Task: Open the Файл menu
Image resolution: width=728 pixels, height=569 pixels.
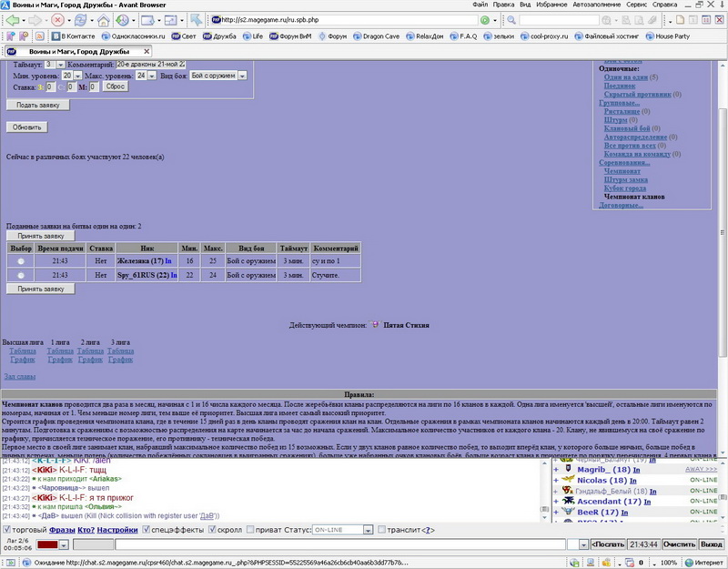Action: coord(480,5)
